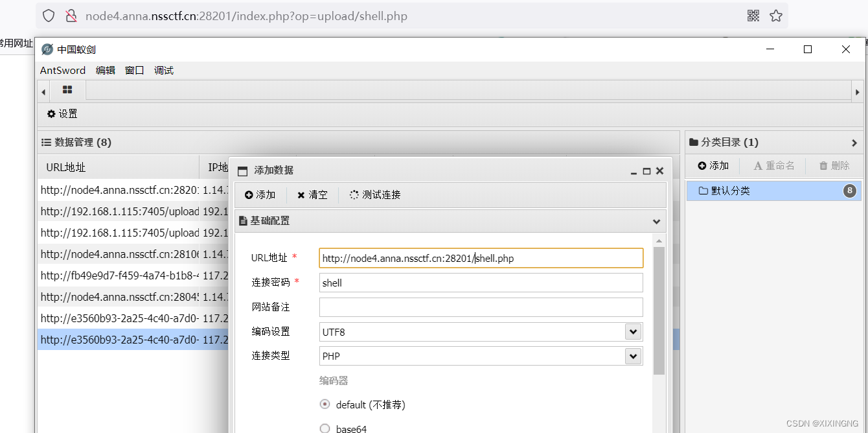The height and width of the screenshot is (433, 868).
Task: Open the AntSword 设置 settings gear
Action: pyautogui.click(x=62, y=113)
